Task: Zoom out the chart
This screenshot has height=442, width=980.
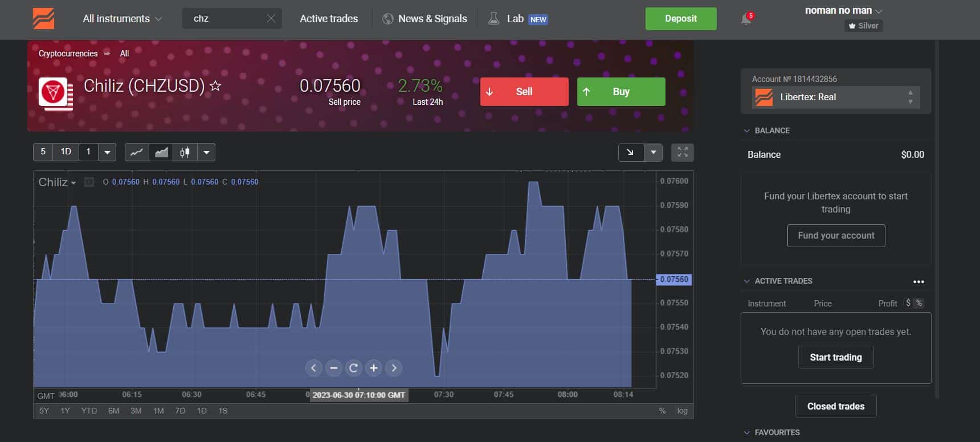Action: click(334, 368)
